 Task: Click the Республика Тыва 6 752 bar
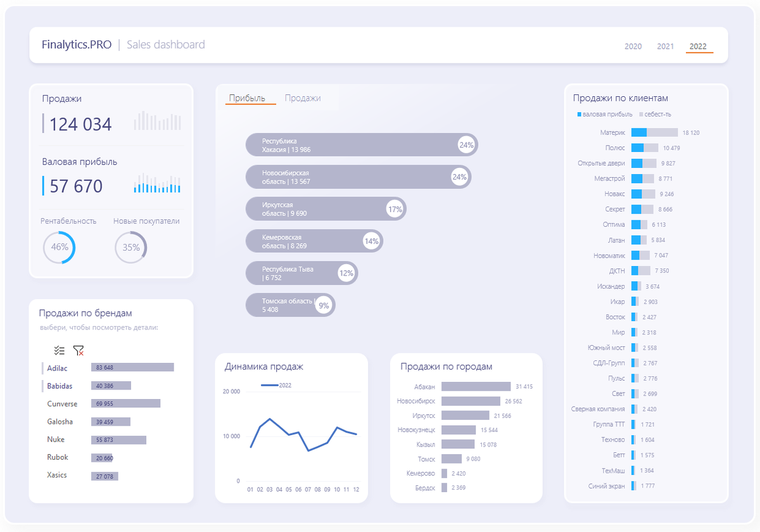click(301, 273)
